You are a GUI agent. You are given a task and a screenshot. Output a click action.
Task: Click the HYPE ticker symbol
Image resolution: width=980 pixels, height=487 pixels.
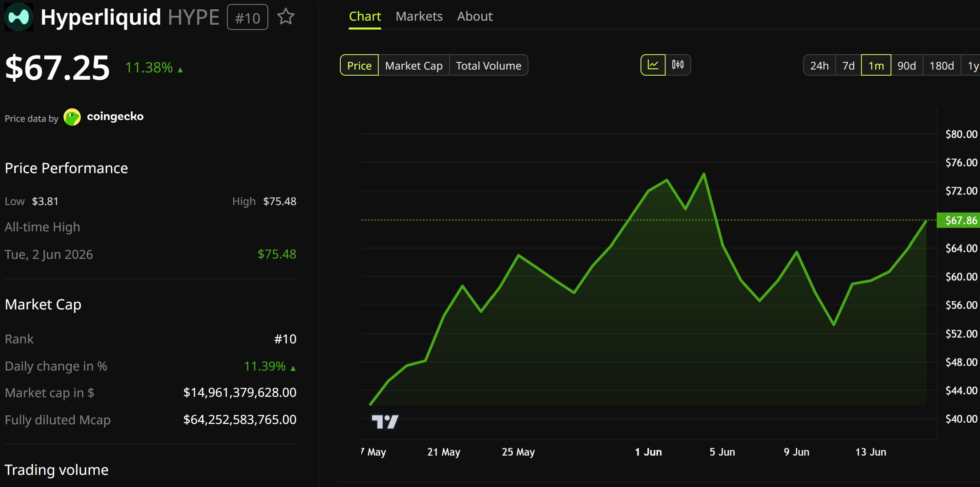pyautogui.click(x=193, y=17)
